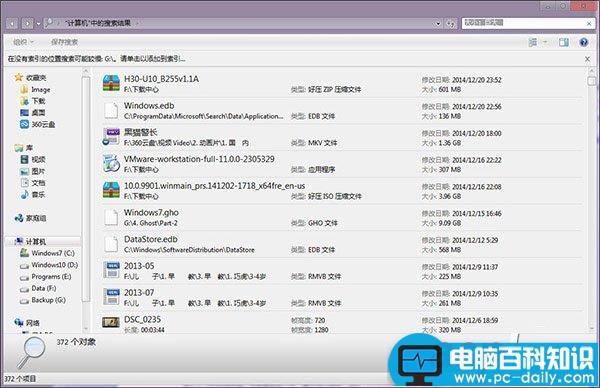Open view options dropdown arrow
The image size is (600, 388).
coord(545,42)
